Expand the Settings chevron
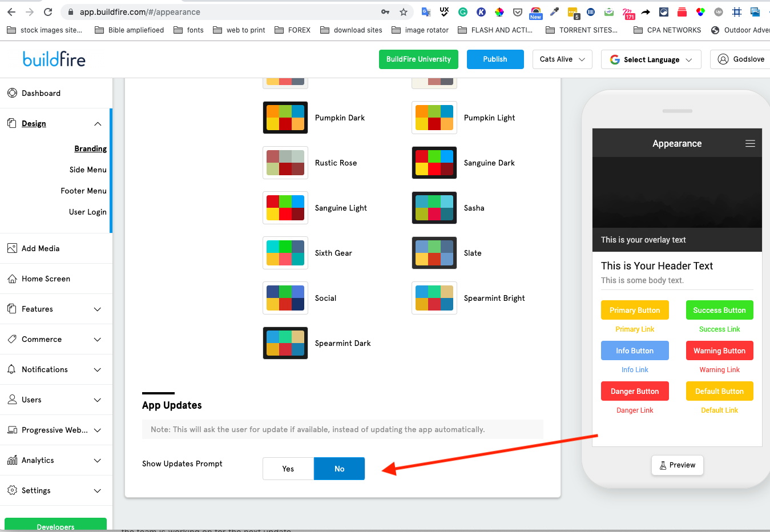This screenshot has width=770, height=532. (98, 491)
